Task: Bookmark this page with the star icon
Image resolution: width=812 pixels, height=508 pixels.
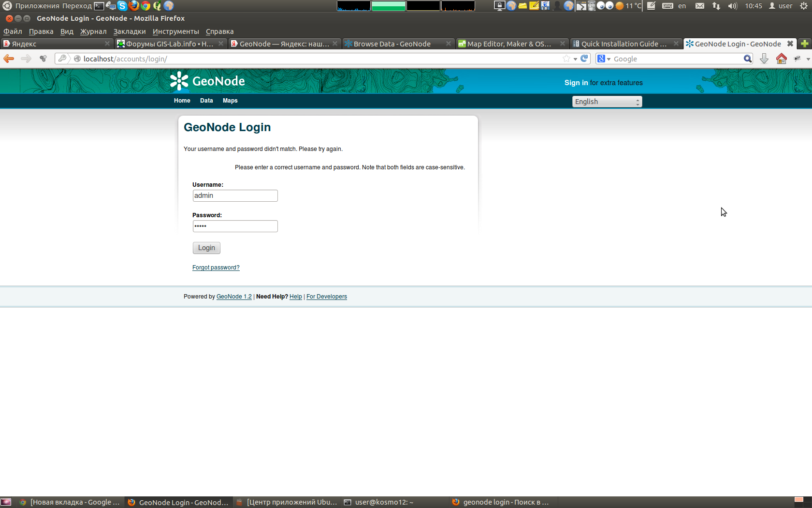Action: pyautogui.click(x=566, y=59)
